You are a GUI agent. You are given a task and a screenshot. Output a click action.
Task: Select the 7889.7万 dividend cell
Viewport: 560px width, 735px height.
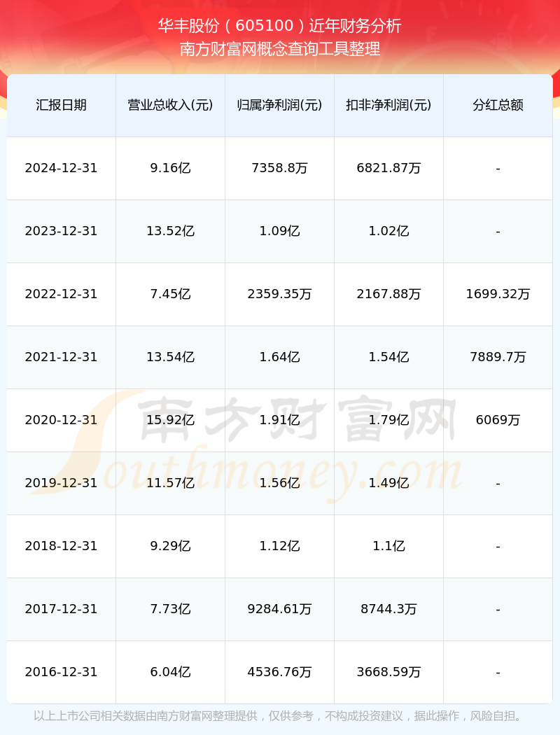[x=498, y=357]
